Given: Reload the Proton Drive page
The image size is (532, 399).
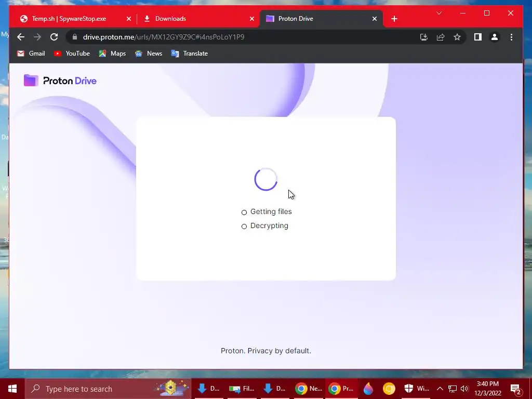Looking at the screenshot, I should pos(54,37).
